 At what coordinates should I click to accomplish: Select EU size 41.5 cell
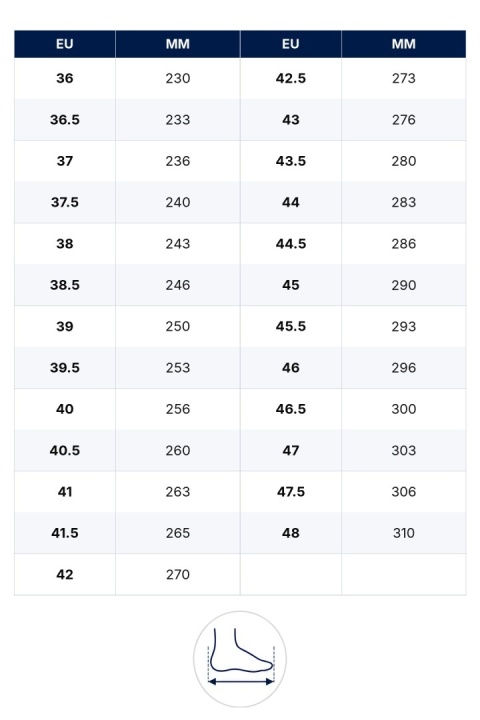coord(65,533)
